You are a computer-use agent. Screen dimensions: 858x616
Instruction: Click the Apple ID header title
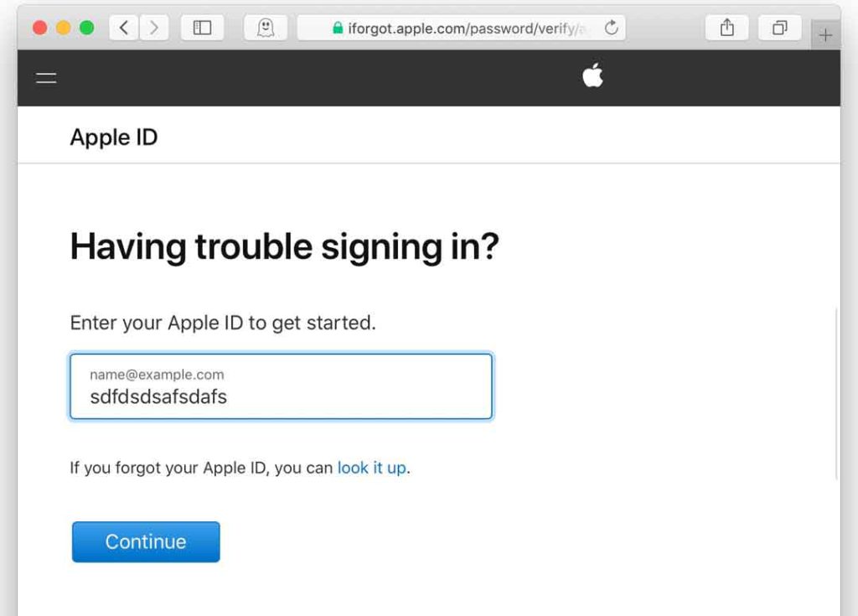(x=114, y=137)
